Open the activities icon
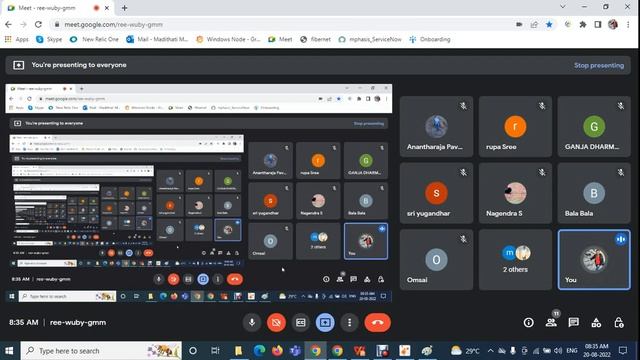The width and height of the screenshot is (640, 360). (596, 323)
